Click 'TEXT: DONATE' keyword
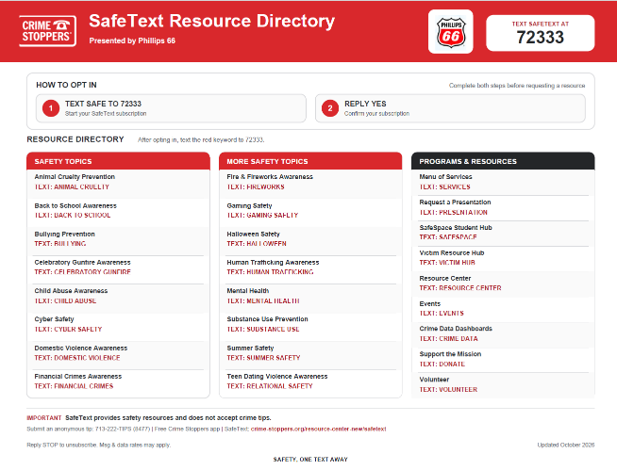Screen dimensions: 617x470 point(442,364)
